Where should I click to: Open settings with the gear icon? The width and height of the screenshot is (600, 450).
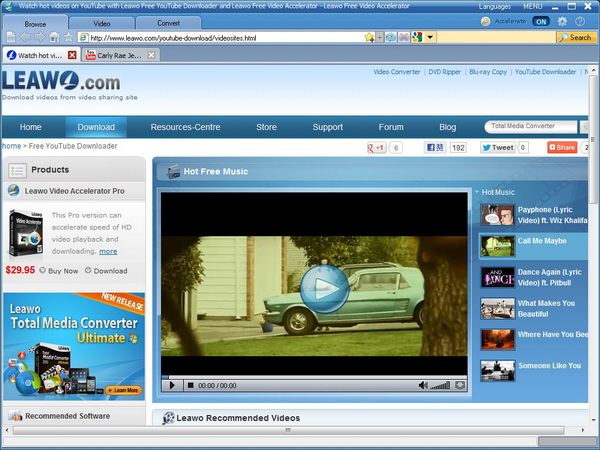pos(562,21)
